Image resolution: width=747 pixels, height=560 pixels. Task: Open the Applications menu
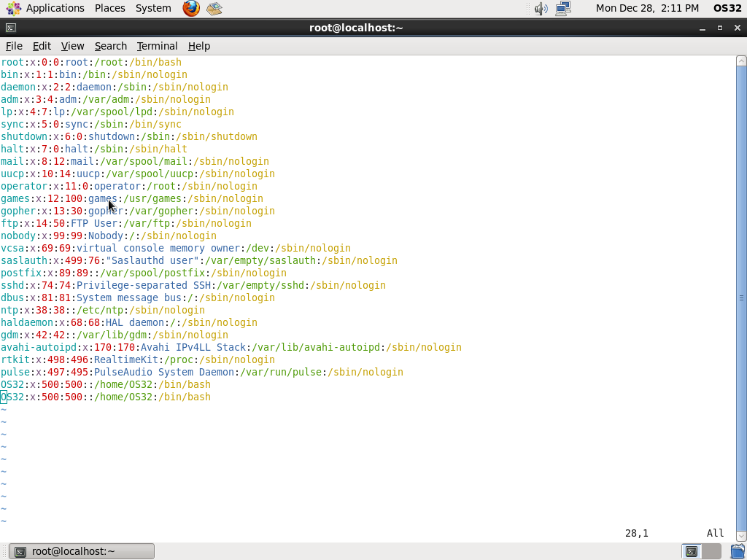[55, 8]
